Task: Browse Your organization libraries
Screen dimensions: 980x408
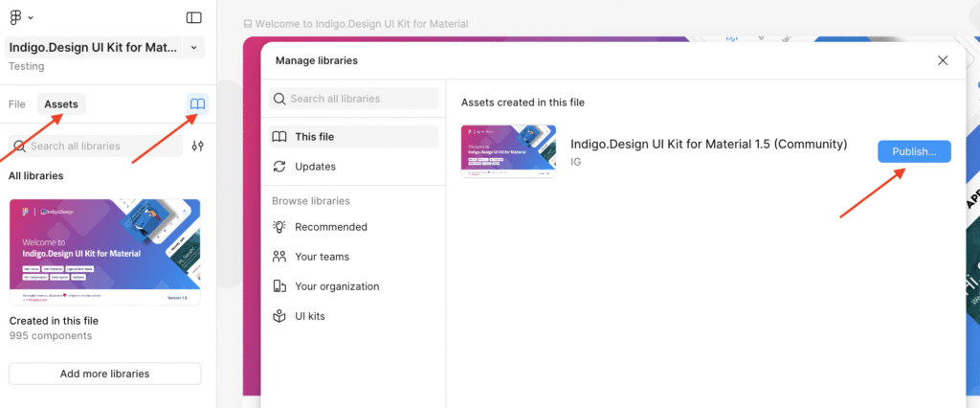Action: pyautogui.click(x=336, y=286)
